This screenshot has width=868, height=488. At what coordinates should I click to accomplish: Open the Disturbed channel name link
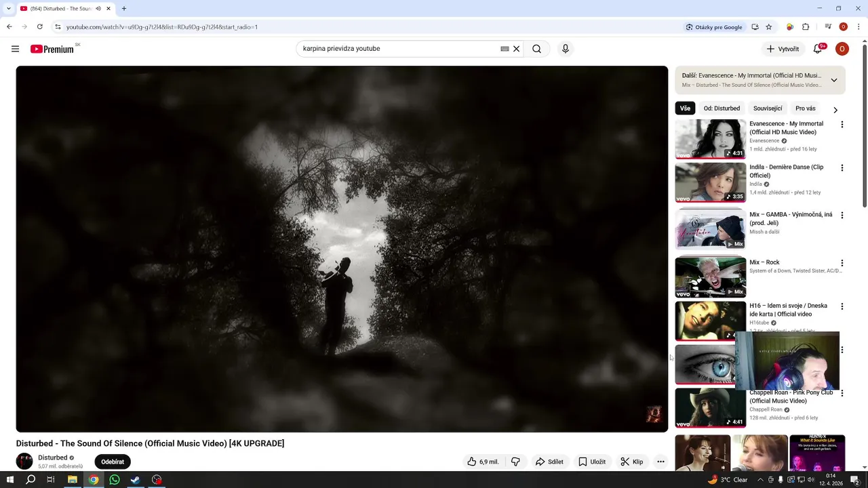pyautogui.click(x=52, y=457)
